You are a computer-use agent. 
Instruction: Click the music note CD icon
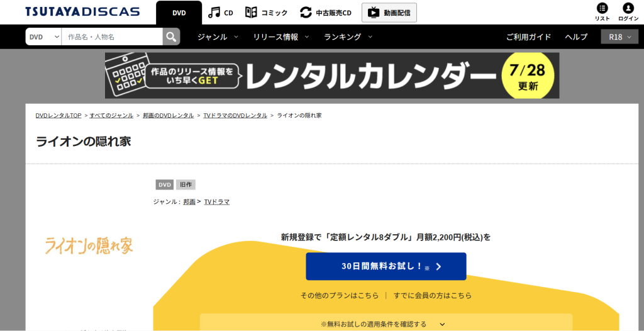pyautogui.click(x=214, y=13)
